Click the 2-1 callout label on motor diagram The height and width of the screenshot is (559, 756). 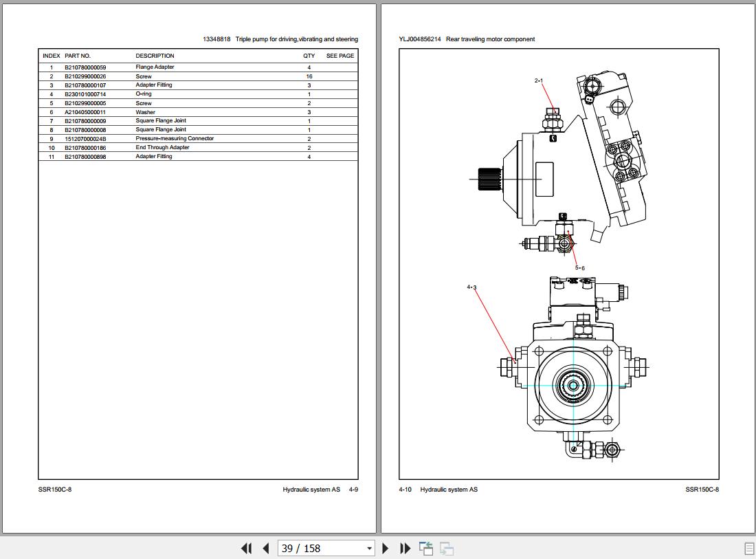[x=539, y=80]
